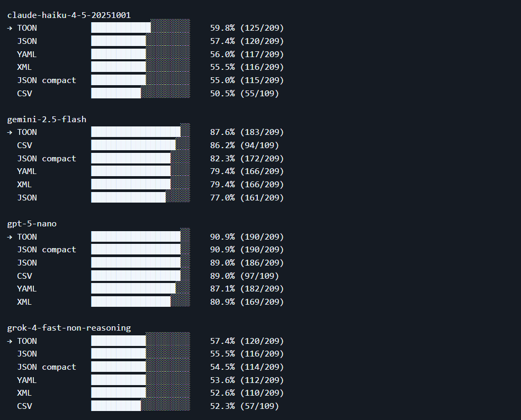Select the grok-4-fast-non-reasoning heading
This screenshot has width=521, height=420.
[69, 327]
